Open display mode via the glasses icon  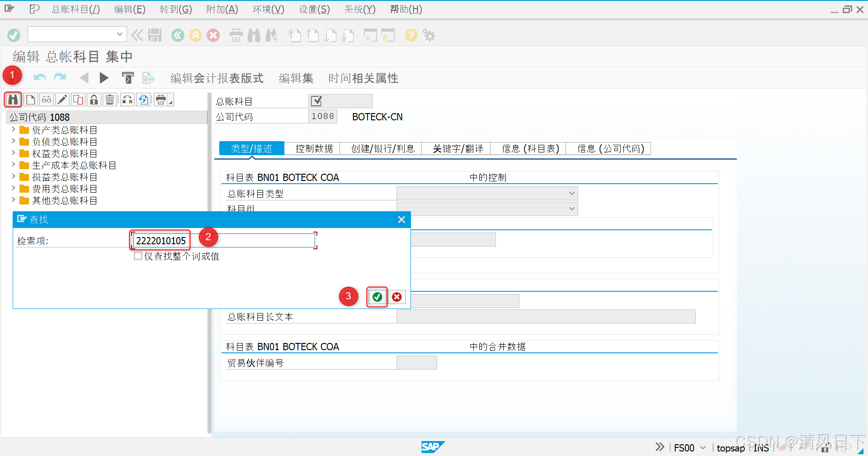(x=46, y=100)
